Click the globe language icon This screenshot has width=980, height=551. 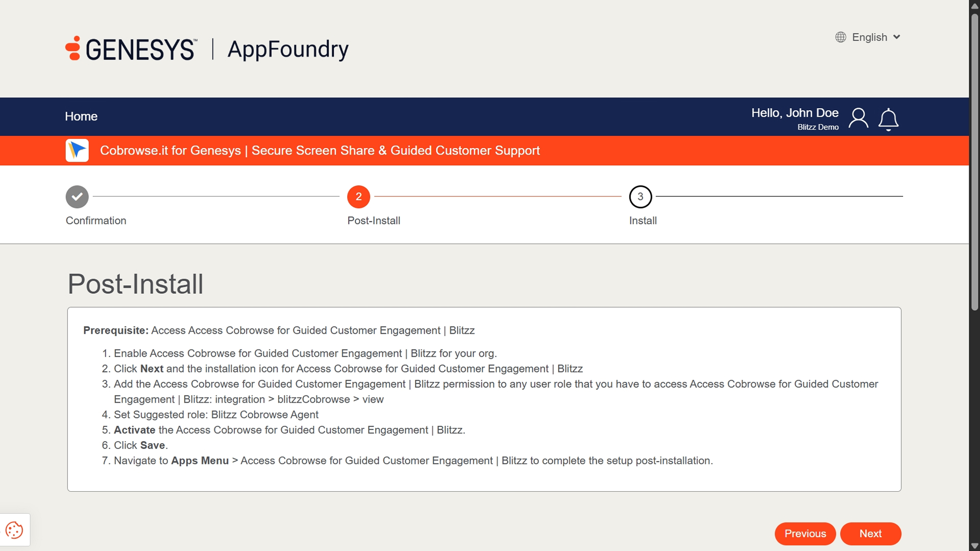[x=841, y=37]
